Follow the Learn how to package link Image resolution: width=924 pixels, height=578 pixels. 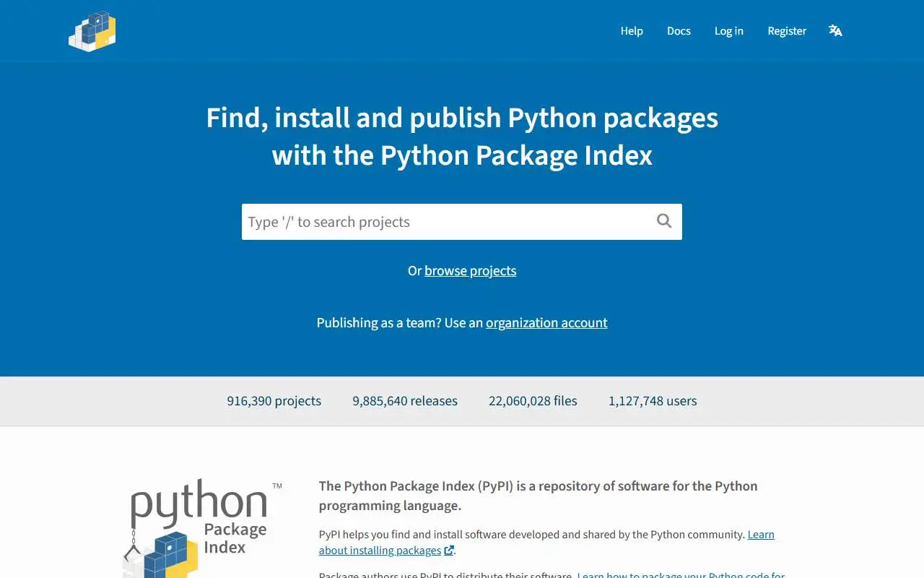(681, 575)
